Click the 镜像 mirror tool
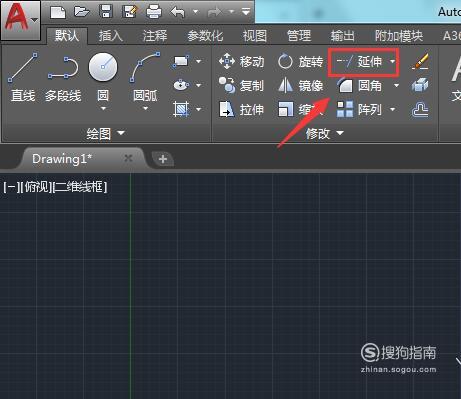461x399 pixels. point(300,85)
